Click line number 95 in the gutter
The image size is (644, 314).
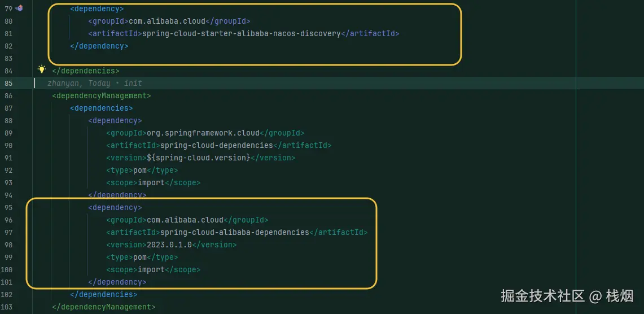click(x=8, y=207)
